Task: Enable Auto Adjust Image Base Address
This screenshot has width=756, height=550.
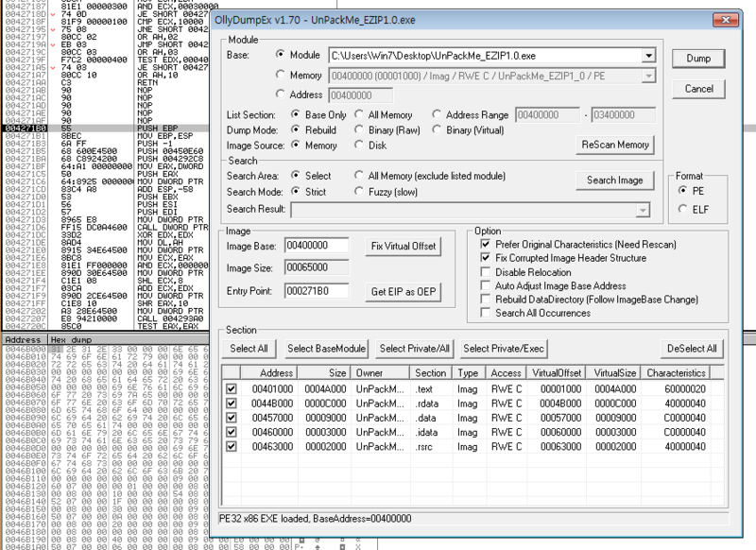Action: pyautogui.click(x=486, y=285)
